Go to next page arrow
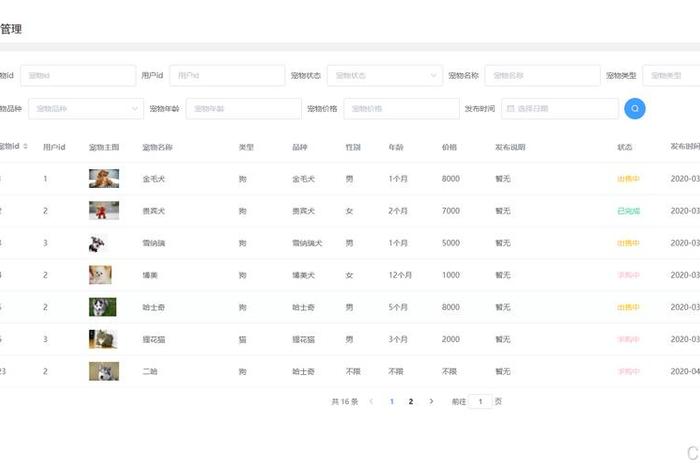Image resolution: width=700 pixels, height=470 pixels. [431, 401]
